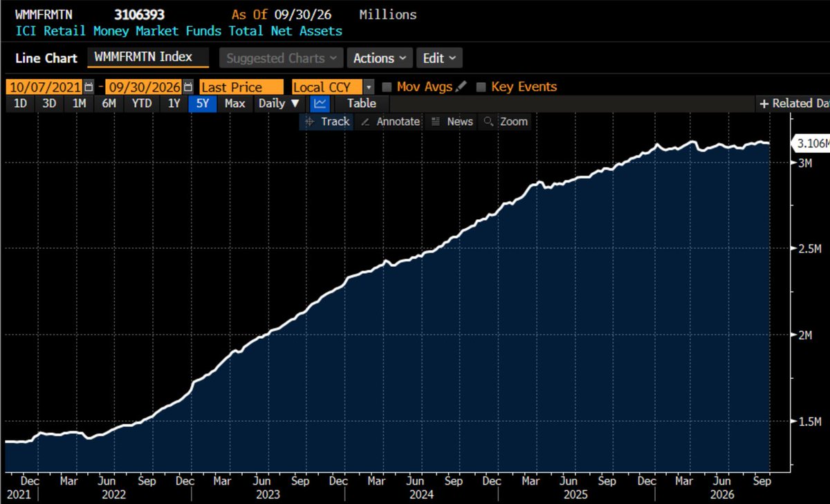Screen dimensions: 830x504
Task: Click the WMMFRMTN Index security field
Action: [x=148, y=57]
